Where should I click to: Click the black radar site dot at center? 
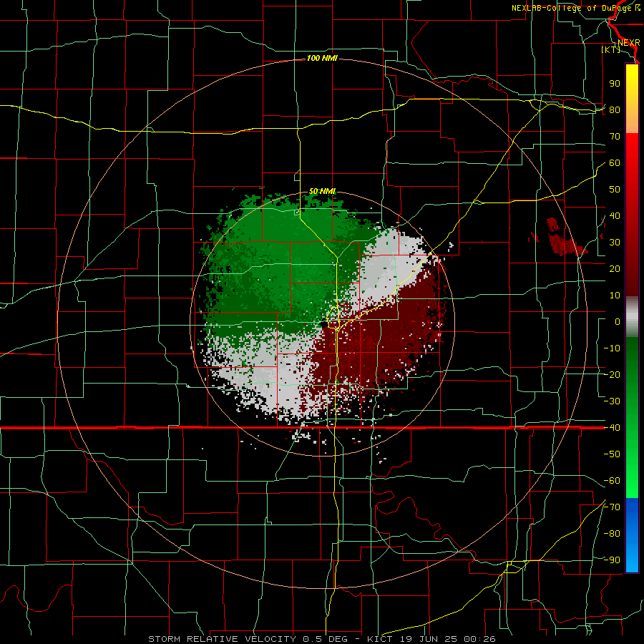point(323,324)
